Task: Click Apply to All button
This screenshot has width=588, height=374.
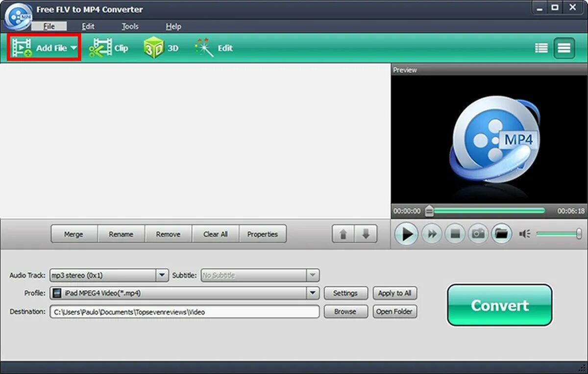Action: click(x=395, y=293)
